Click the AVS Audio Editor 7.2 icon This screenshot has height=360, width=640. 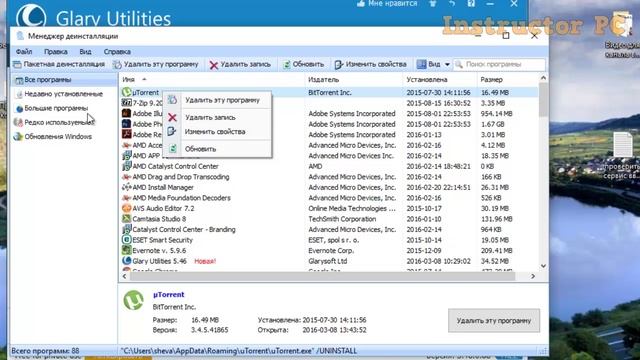point(127,209)
